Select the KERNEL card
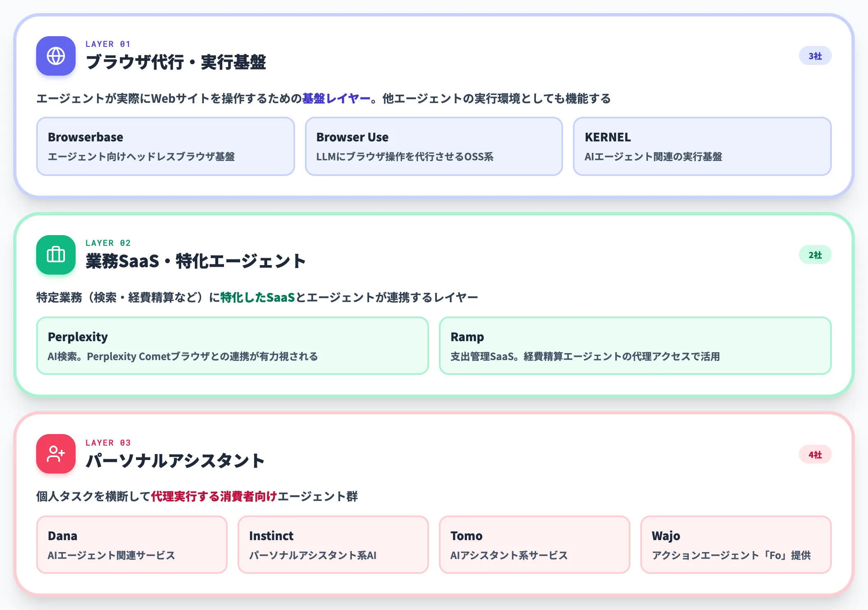This screenshot has height=610, width=868. click(x=702, y=146)
